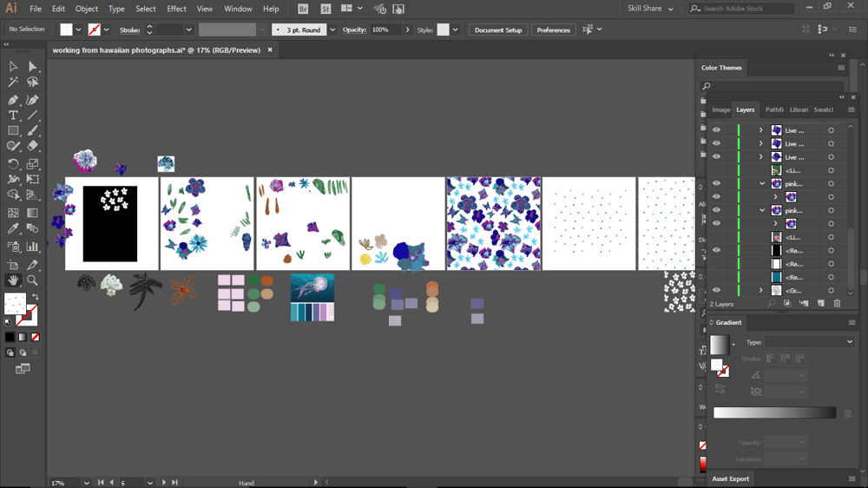Expand the Opacity slider arrow in control bar
This screenshot has height=488, width=868.
407,30
